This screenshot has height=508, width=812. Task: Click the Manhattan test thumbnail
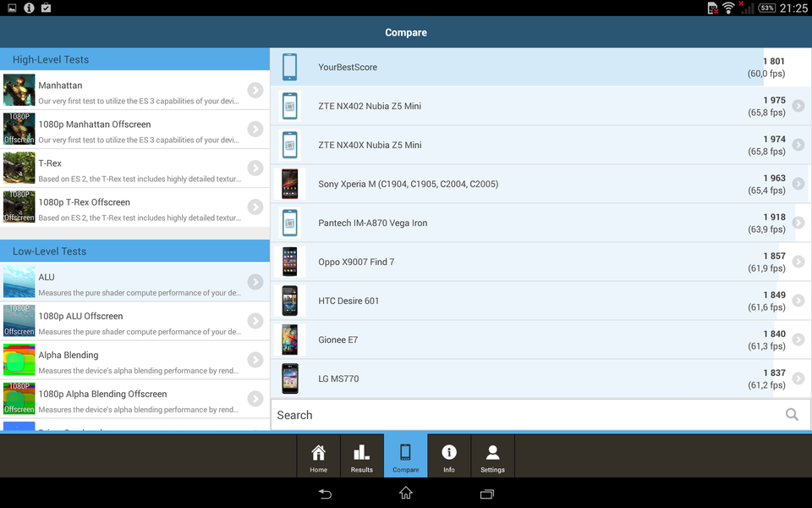point(19,91)
